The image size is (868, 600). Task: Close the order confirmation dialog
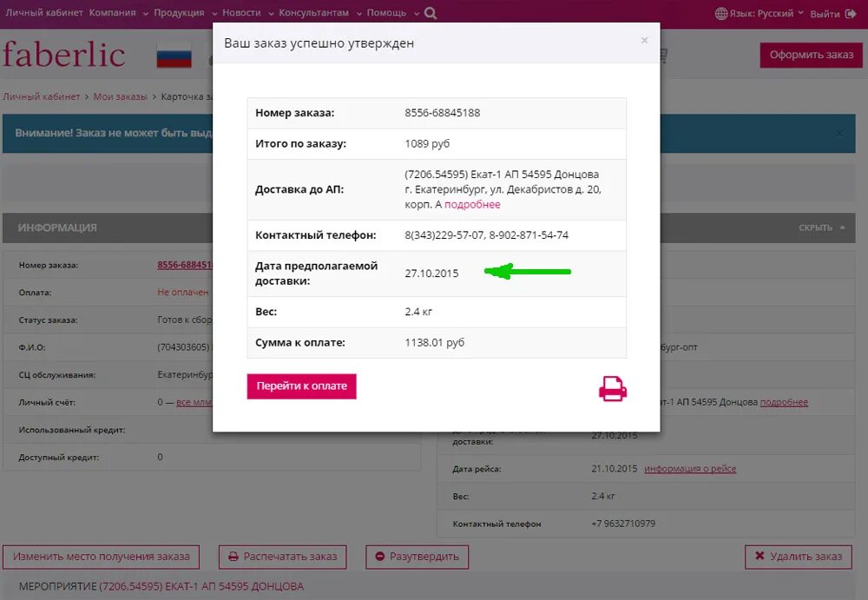pos(644,40)
